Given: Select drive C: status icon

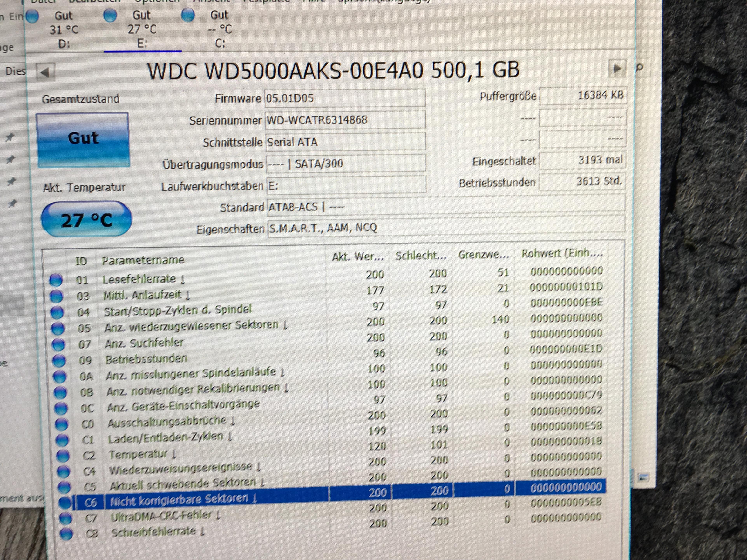Looking at the screenshot, I should [188, 16].
